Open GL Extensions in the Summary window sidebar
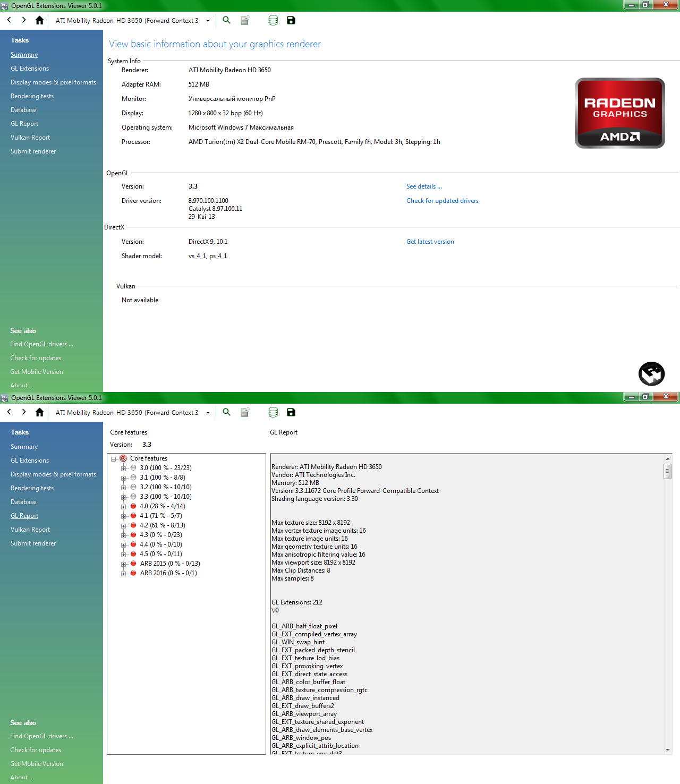 30,69
